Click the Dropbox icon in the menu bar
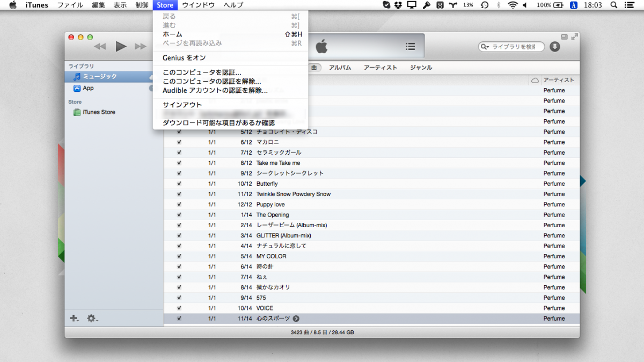 [x=397, y=5]
